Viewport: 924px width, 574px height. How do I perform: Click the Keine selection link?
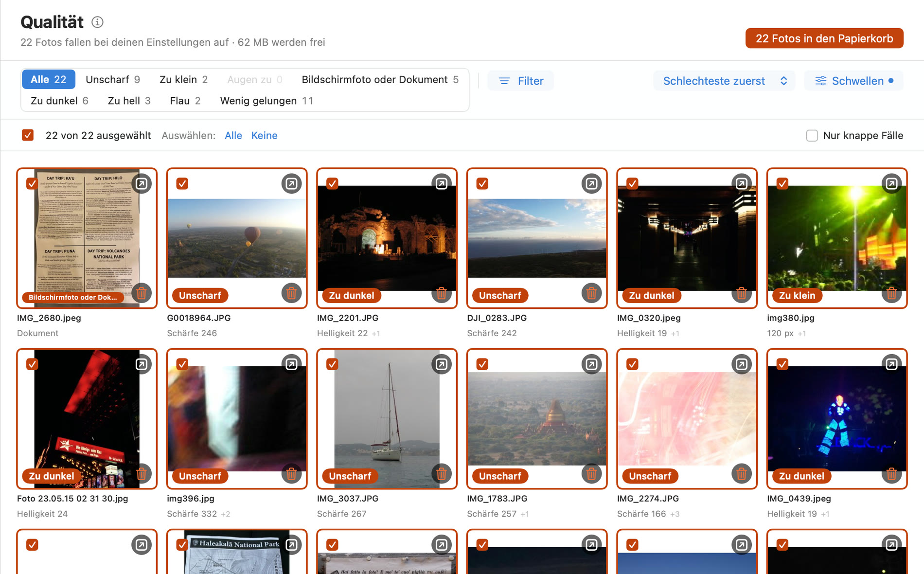pos(264,136)
